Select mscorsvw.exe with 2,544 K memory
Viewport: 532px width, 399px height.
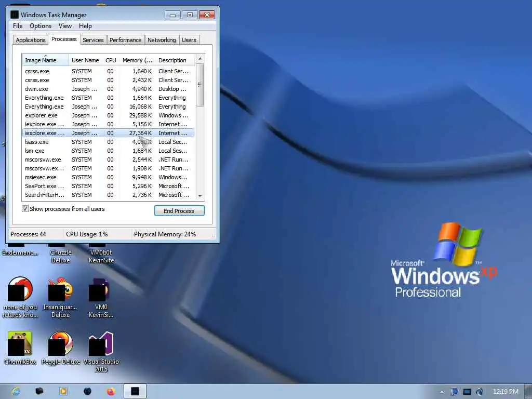[x=109, y=159]
